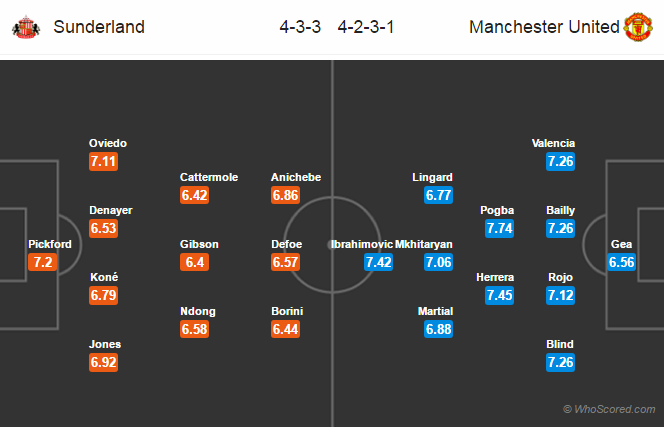Select Gea's 6.56 goalkeeper rating
Viewport: 664px width, 427px height.
622,262
